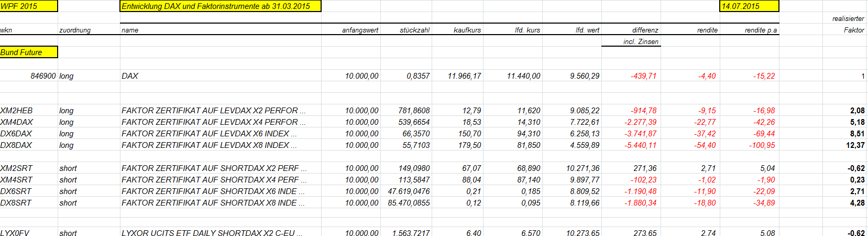Select WKN cell '846900'
Viewport: 868px width, 236px height.
click(x=43, y=76)
